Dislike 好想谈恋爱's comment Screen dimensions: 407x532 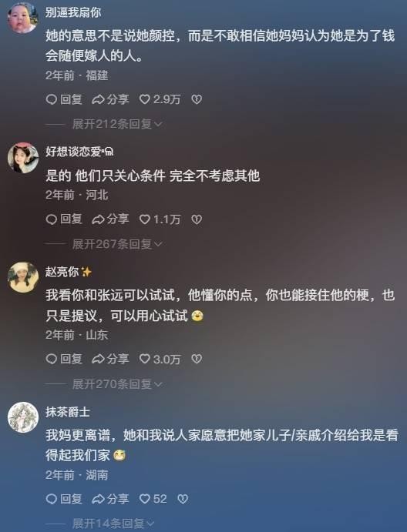point(197,219)
